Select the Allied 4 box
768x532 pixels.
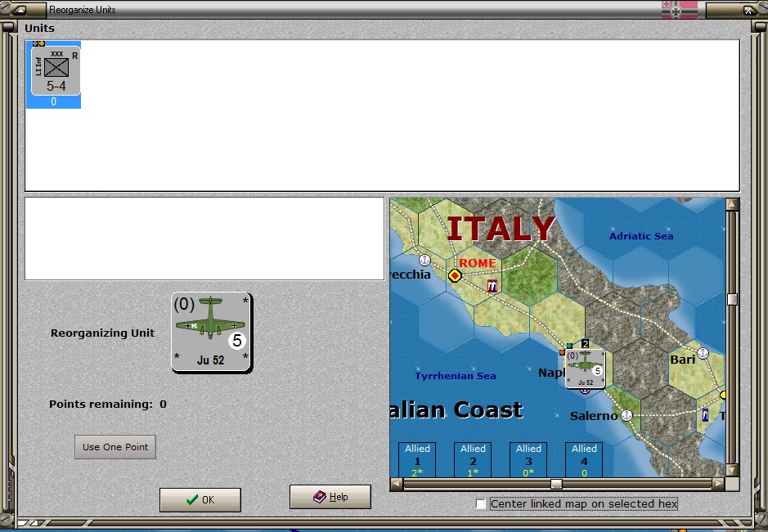584,460
